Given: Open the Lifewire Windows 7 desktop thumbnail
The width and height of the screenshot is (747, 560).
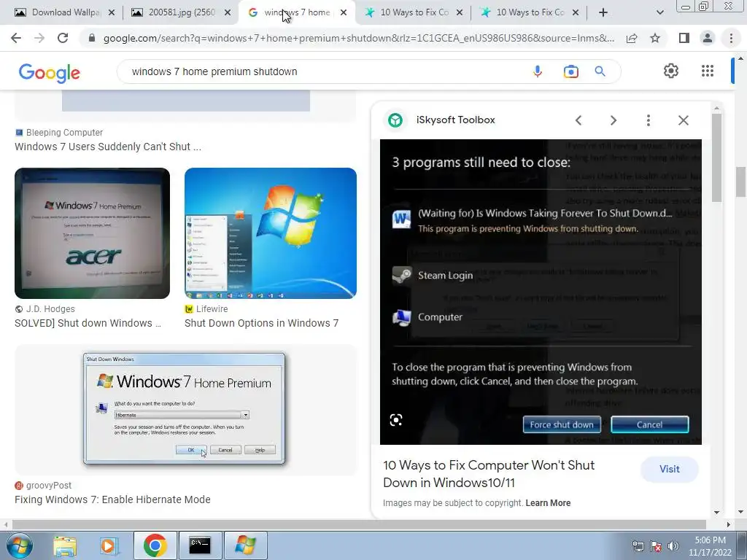Looking at the screenshot, I should pos(271,233).
